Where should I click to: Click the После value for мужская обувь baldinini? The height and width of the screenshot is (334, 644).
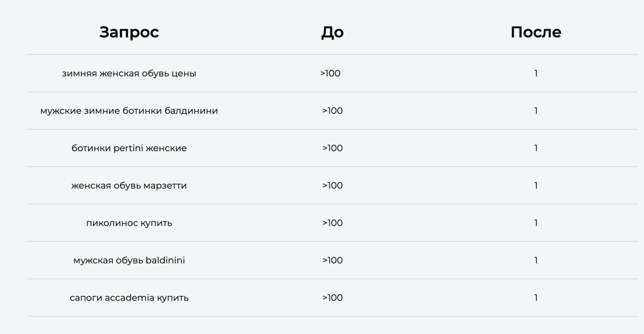coord(535,261)
